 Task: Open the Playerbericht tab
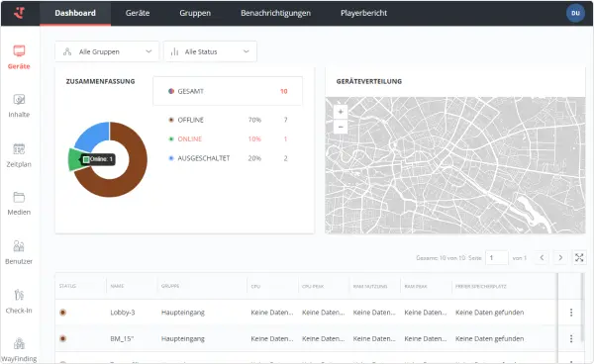[363, 13]
